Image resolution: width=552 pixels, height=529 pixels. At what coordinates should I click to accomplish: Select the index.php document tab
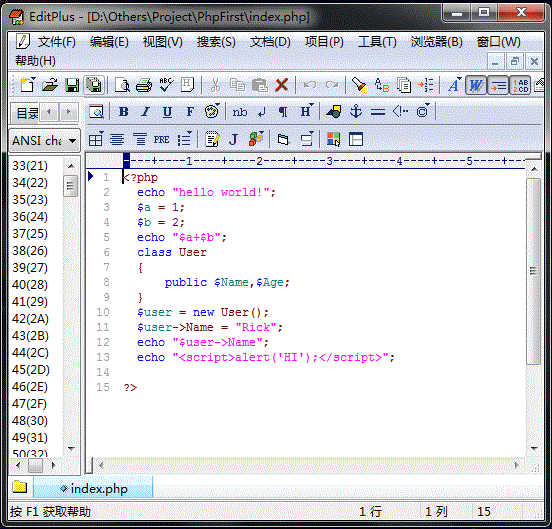tap(93, 488)
